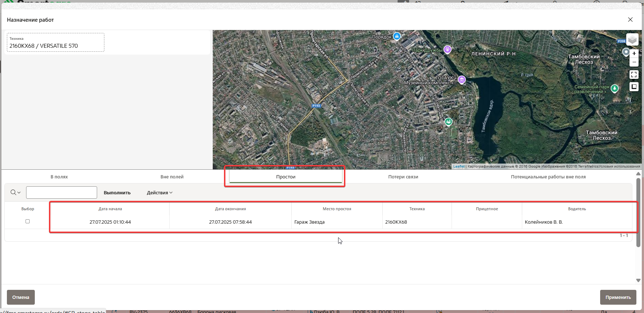
Task: Focus the report search text field
Action: 62,193
